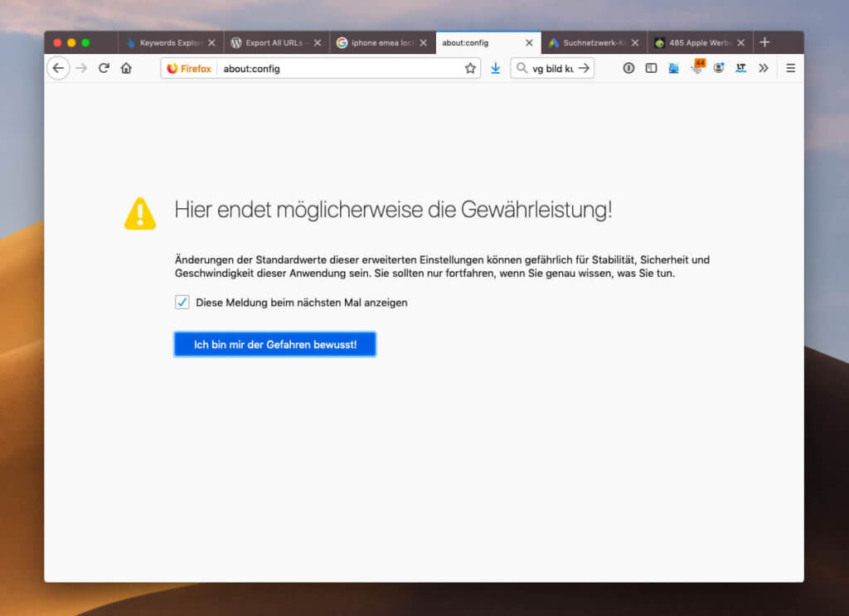This screenshot has height=616, width=849.
Task: Click the LanguageTool LT extension icon
Action: [740, 68]
